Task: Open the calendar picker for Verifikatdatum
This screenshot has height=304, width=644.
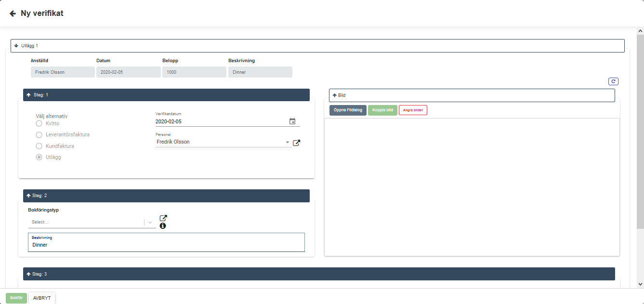Action: point(292,121)
